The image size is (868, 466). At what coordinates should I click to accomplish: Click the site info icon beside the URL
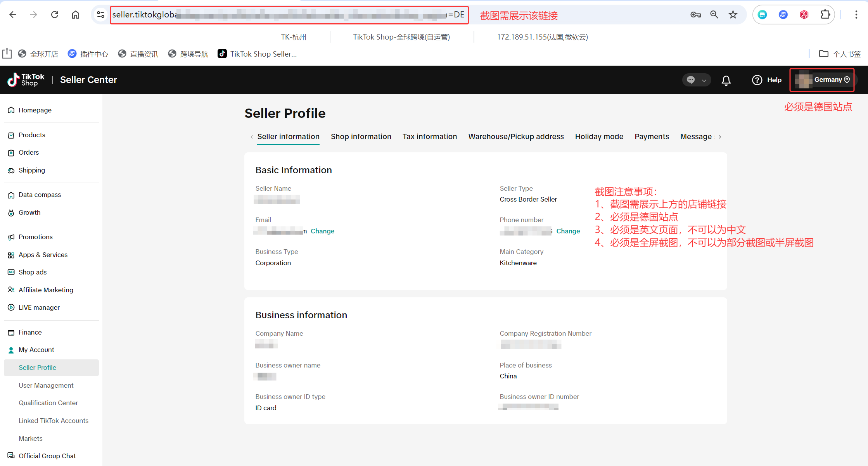(100, 15)
